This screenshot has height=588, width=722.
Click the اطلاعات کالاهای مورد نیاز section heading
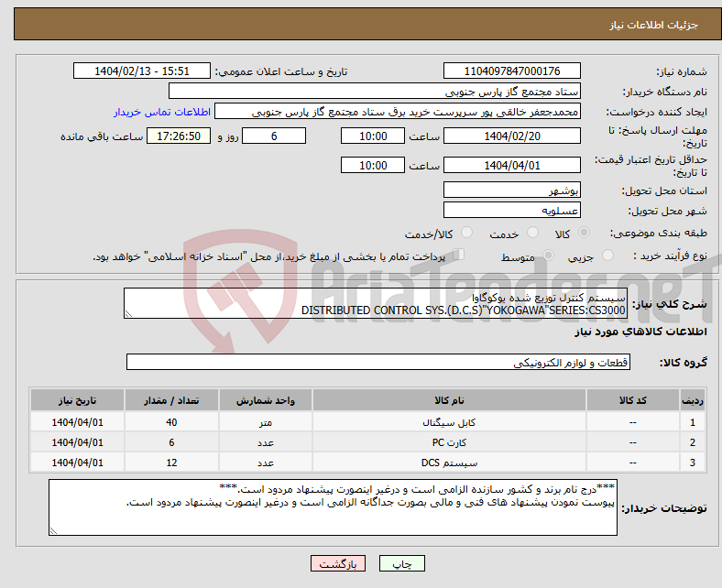click(640, 332)
